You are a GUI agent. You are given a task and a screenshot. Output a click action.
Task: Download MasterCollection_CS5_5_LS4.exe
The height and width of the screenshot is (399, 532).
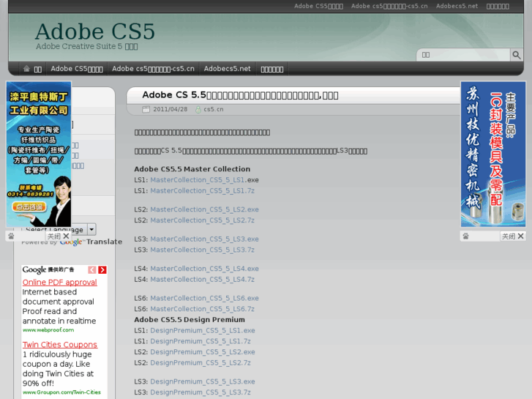204,269
